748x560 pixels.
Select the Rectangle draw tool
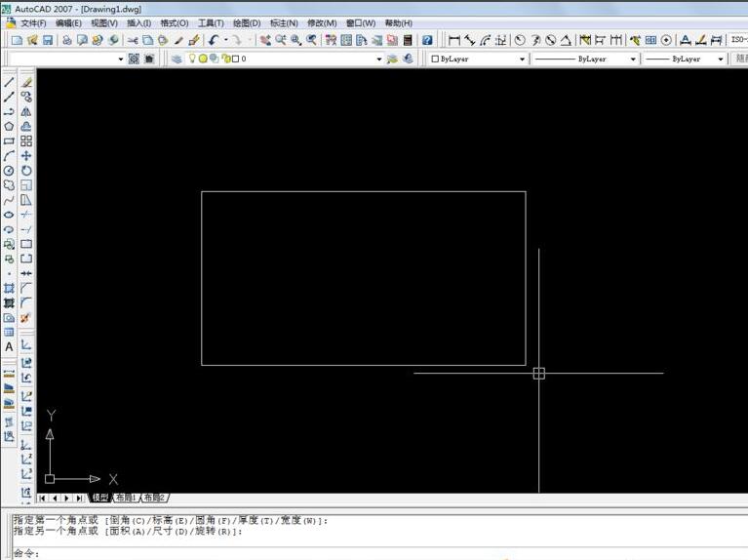click(9, 141)
